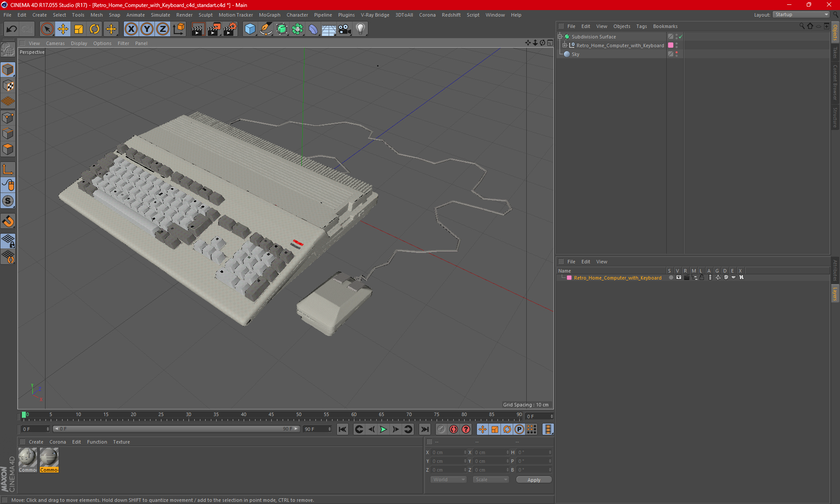Add a Camera object
This screenshot has height=504, width=840.
pyautogui.click(x=345, y=29)
